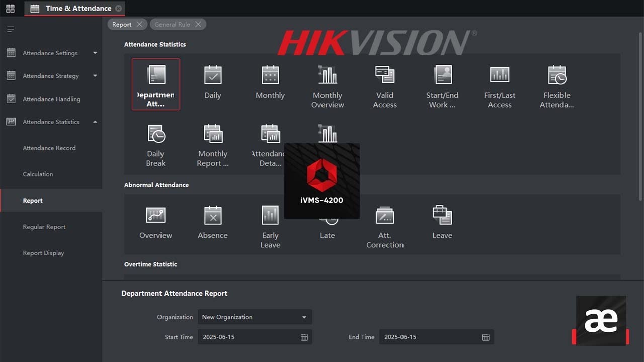Image resolution: width=644 pixels, height=362 pixels.
Task: Expand Attendance Settings menu arrow
Action: [95, 53]
